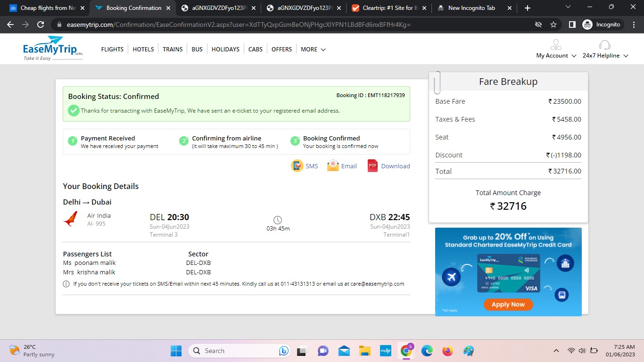Click the PDF Download icon
The width and height of the screenshot is (644, 362).
point(372,166)
